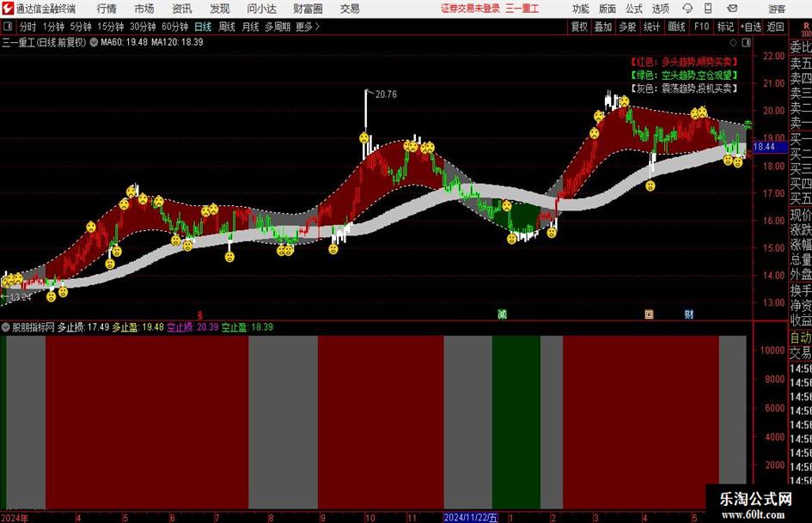812x523 pixels.
Task: Click the orange 回 event marker
Action: [649, 313]
